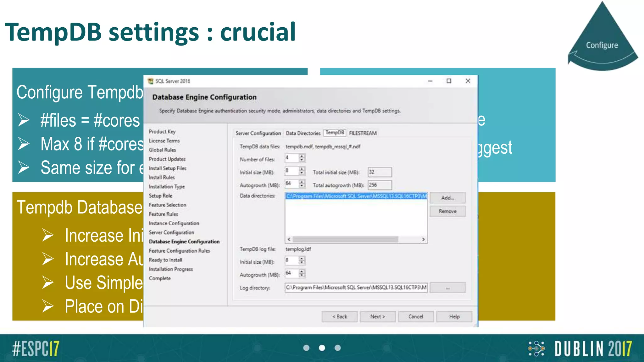Click the templog.ldf file name text
This screenshot has height=362, width=644.
pos(298,249)
